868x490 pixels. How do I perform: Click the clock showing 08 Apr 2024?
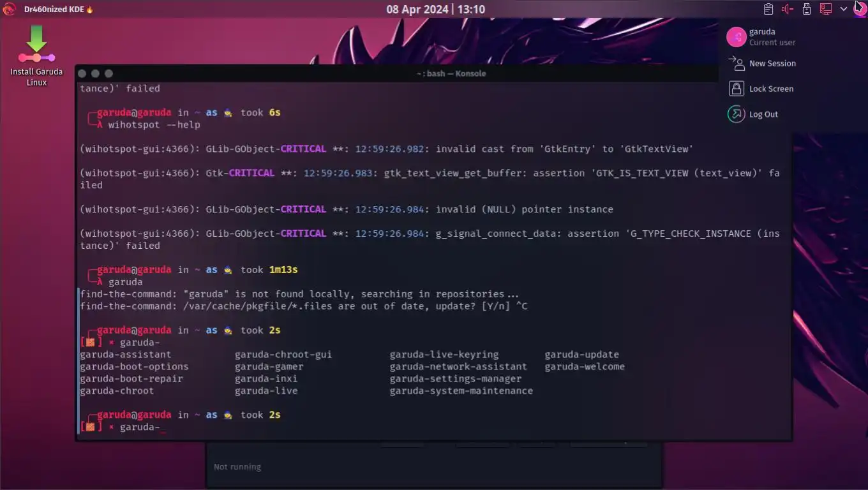(x=435, y=10)
